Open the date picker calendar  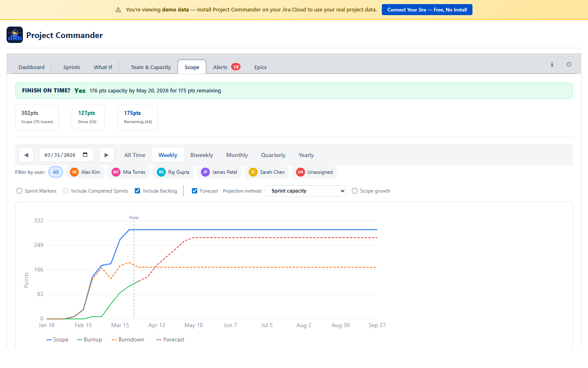click(85, 155)
